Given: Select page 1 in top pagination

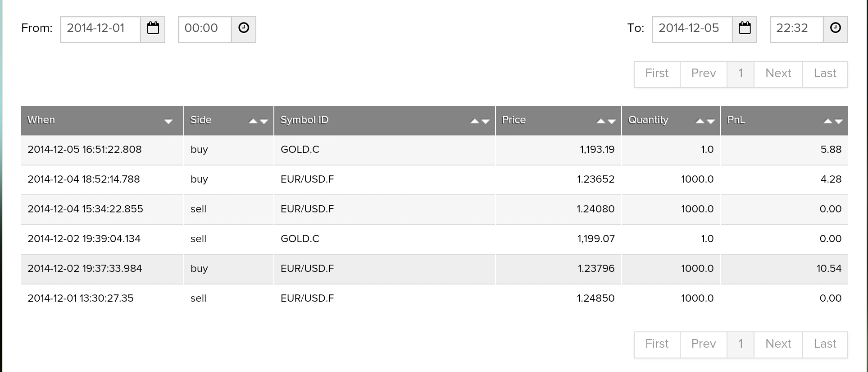Looking at the screenshot, I should 740,74.
